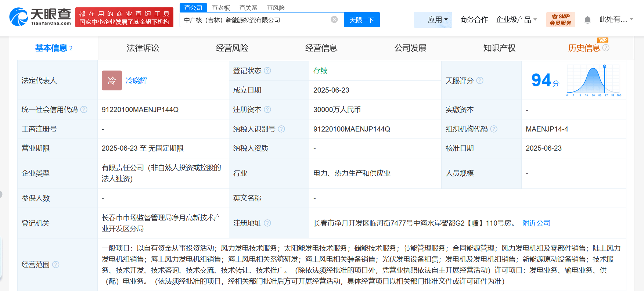
Task: Click the 天眼评分 score distribution chart
Action: pyautogui.click(x=593, y=81)
